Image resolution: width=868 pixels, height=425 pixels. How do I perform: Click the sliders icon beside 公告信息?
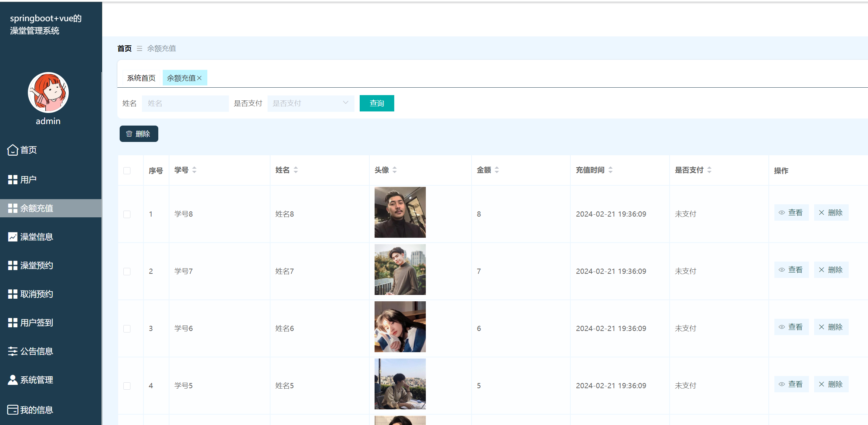click(x=13, y=351)
